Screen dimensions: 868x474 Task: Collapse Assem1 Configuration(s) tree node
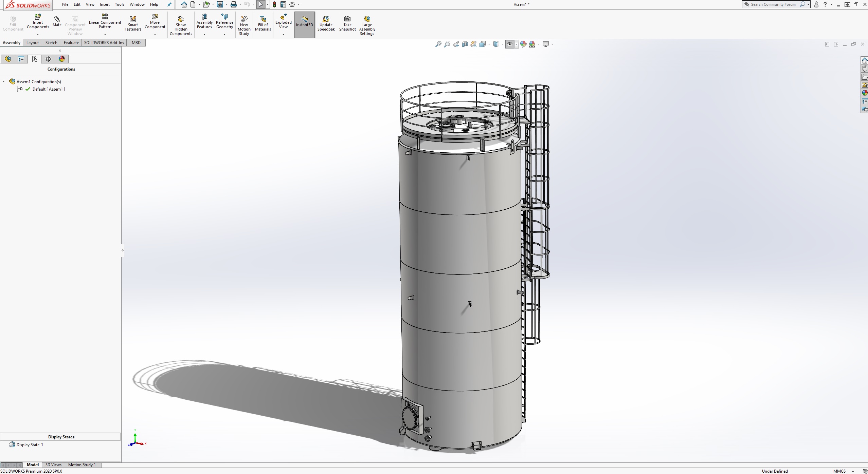[x=4, y=81]
